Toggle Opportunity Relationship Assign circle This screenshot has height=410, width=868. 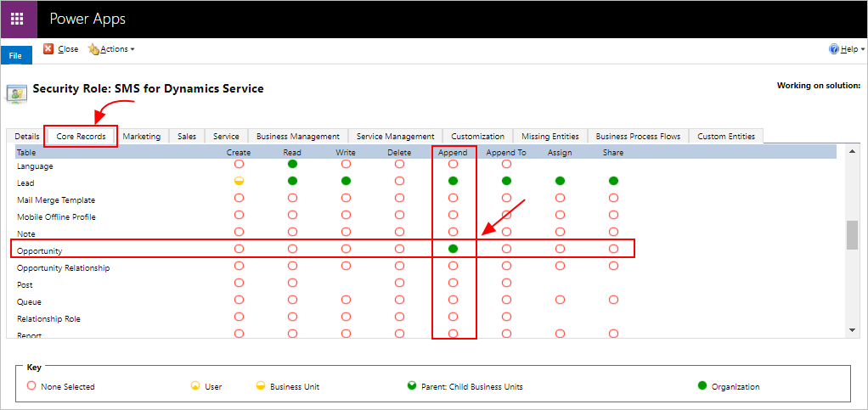pyautogui.click(x=560, y=266)
